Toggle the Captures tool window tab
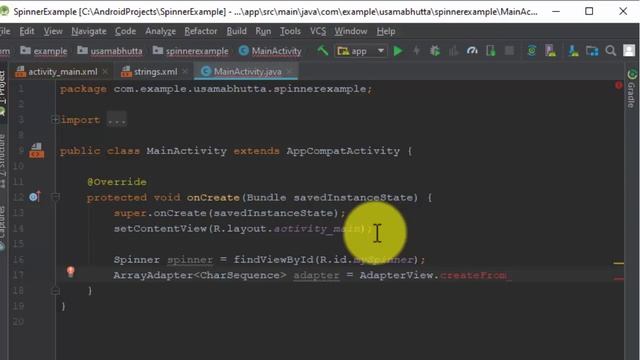The width and height of the screenshot is (640, 360). coord(3,227)
